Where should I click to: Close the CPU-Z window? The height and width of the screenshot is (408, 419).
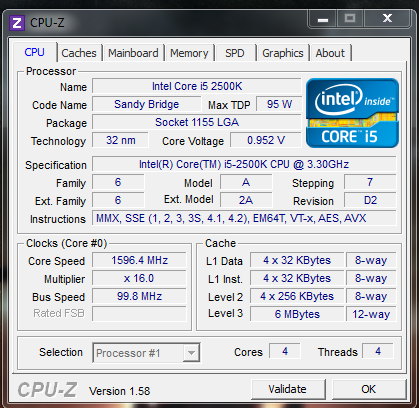[x=387, y=19]
